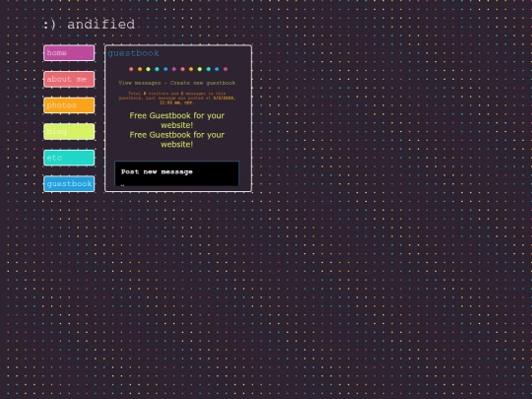Viewport: 532px width, 399px height.
Task: Click the Create new guestbook link
Action: pos(203,83)
